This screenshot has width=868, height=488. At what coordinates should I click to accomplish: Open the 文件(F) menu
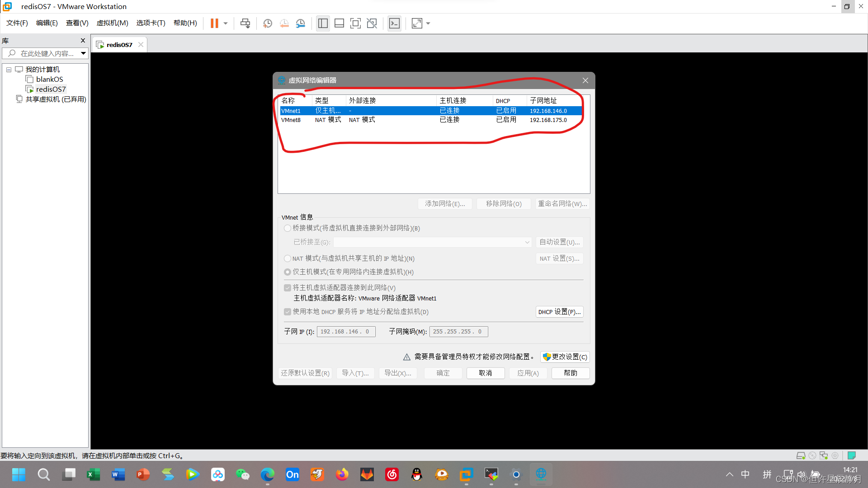17,23
